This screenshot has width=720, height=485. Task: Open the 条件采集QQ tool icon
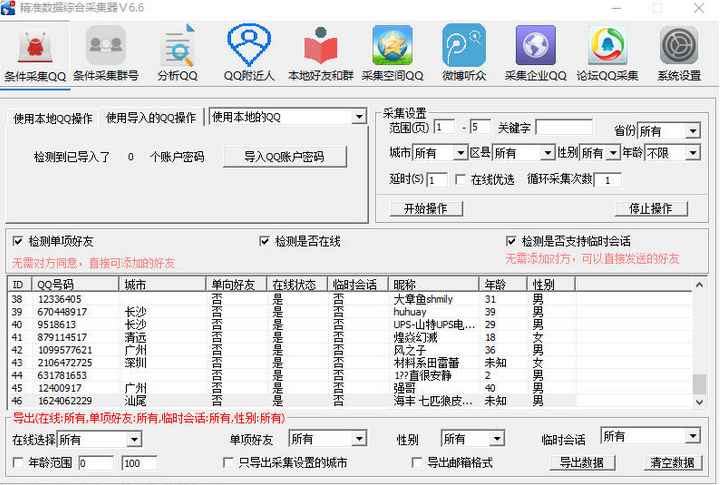pos(35,46)
